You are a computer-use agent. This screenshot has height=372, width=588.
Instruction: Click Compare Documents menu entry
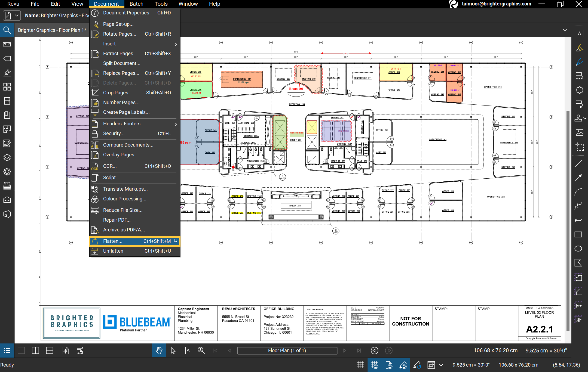135,145
